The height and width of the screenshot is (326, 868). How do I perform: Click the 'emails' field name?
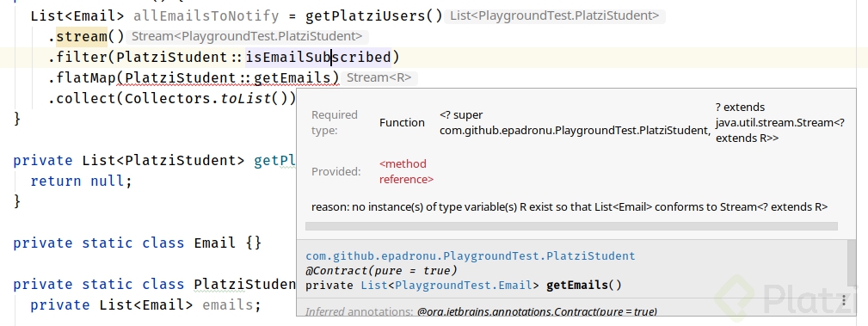(228, 305)
